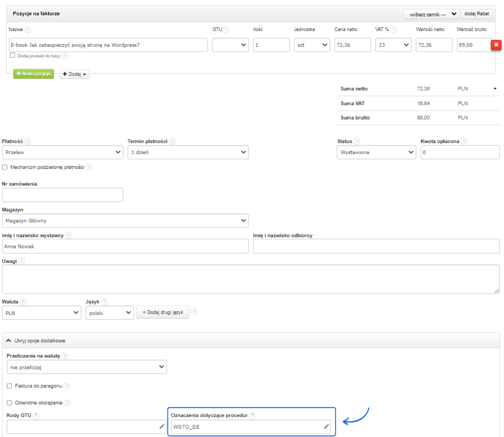Viewport: 504px width, 437px height.
Task: Click pencil icon in Oznaczenia dotyczące procedur field
Action: point(326,426)
